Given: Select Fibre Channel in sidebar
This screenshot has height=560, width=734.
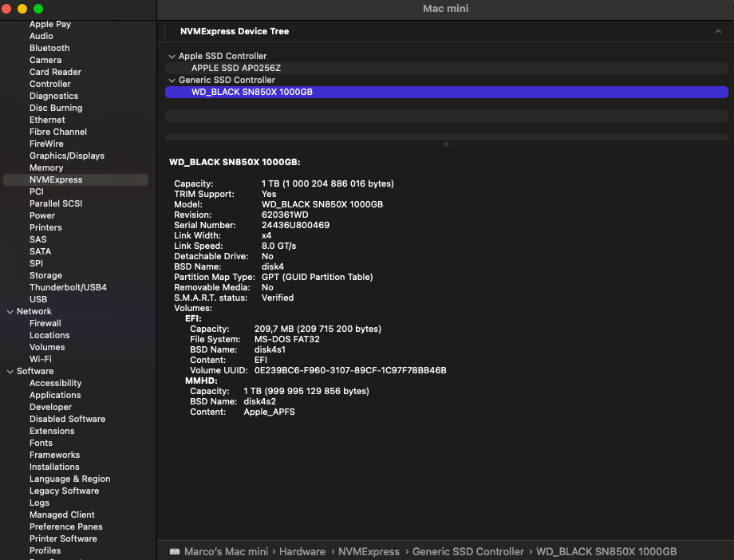Looking at the screenshot, I should point(58,132).
